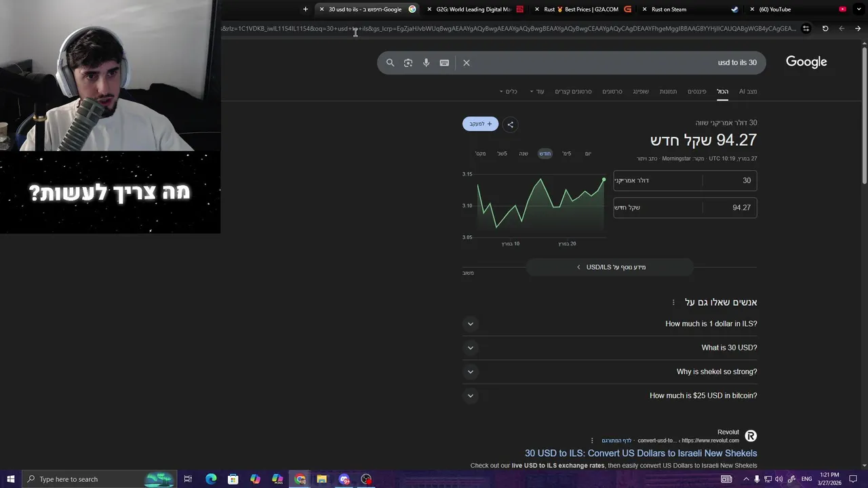Open 'מידע נוסף על USD/ILS' more info button

(610, 267)
